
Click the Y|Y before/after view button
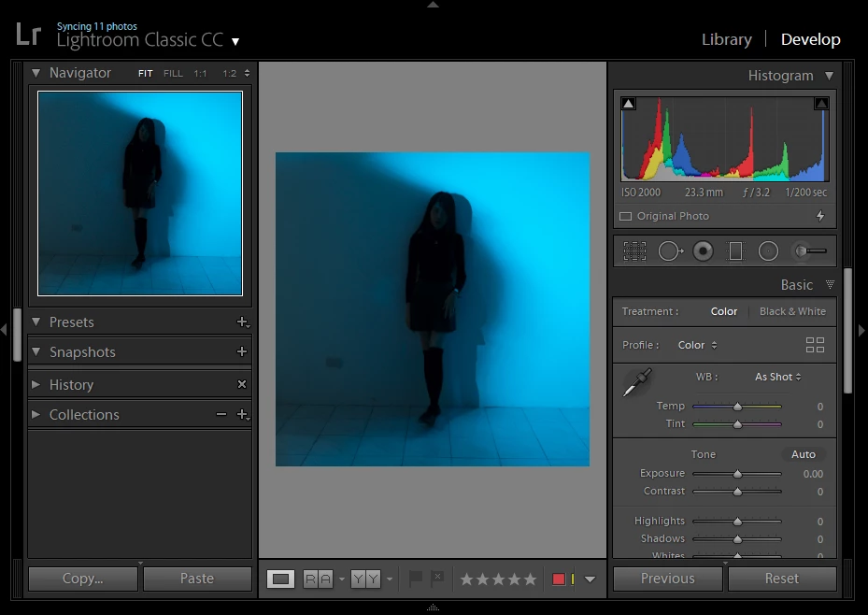pos(365,579)
